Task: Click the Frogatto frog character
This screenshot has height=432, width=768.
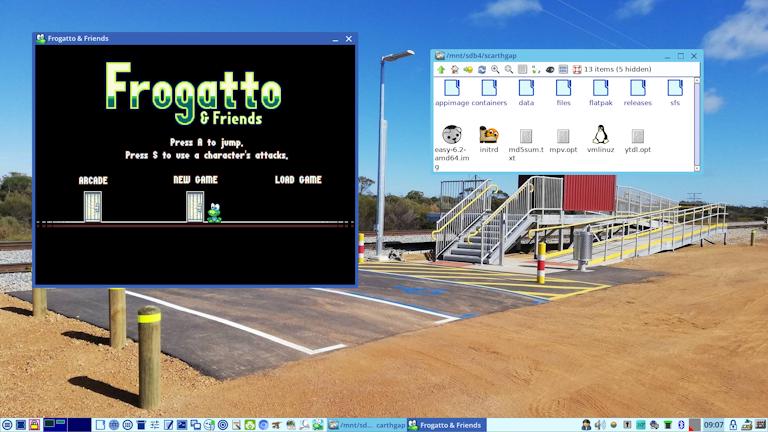Action: coord(214,213)
